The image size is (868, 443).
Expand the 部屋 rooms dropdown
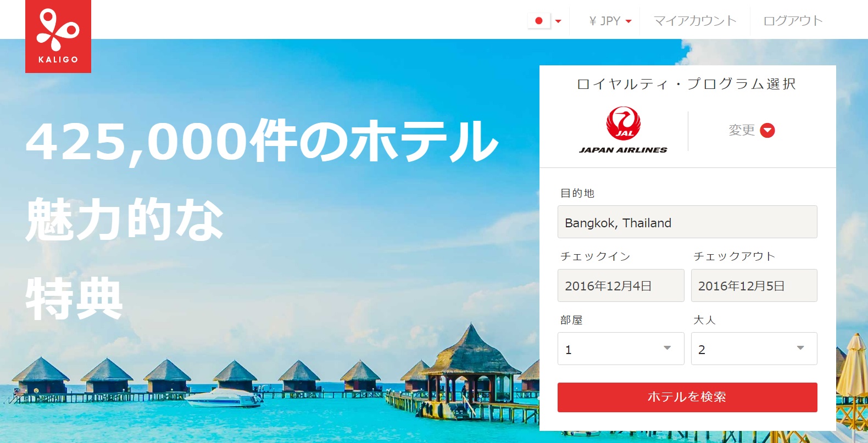(x=621, y=349)
